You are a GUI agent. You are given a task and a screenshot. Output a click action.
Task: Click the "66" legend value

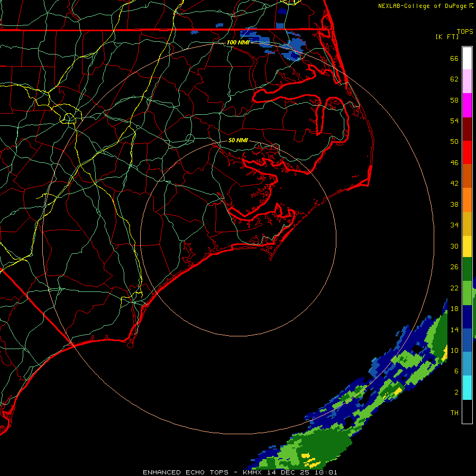(454, 59)
